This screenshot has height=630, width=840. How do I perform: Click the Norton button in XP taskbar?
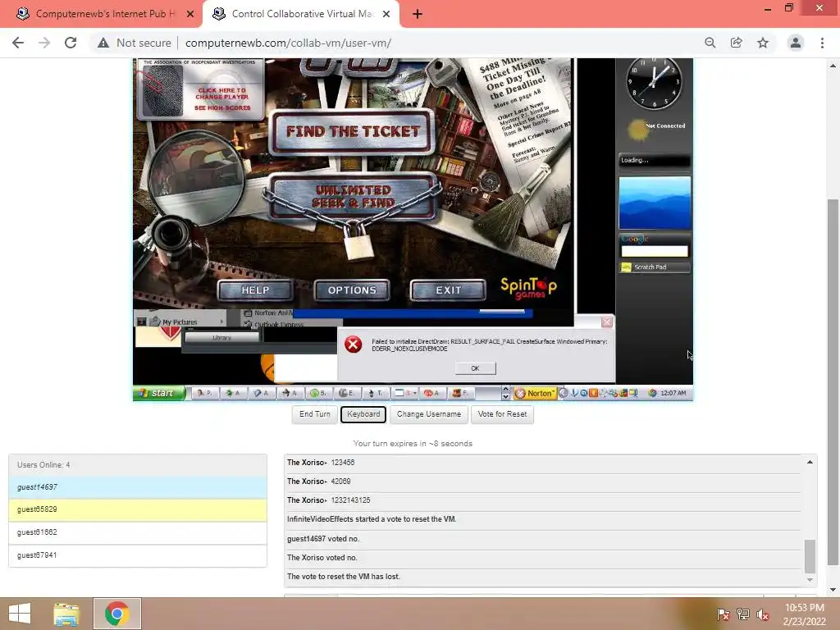pyautogui.click(x=535, y=393)
